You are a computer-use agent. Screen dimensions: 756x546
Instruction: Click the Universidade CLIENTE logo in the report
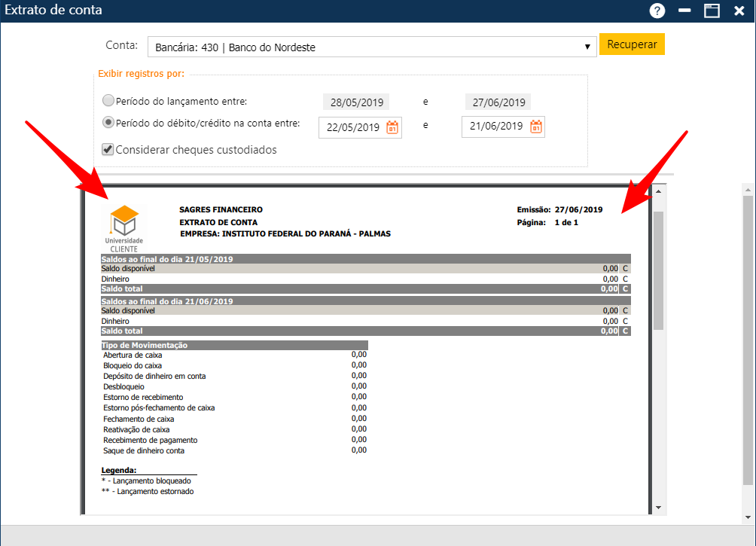[124, 221]
